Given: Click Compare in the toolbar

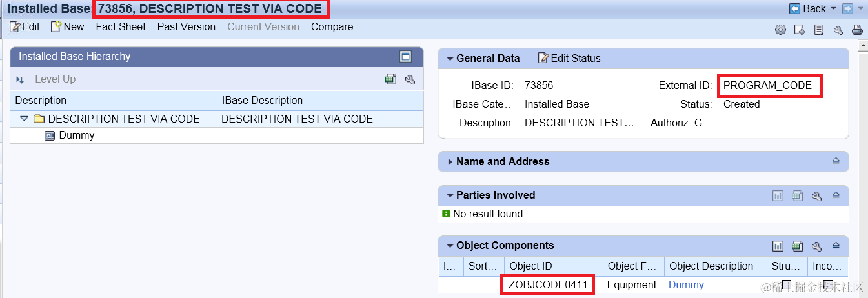Looking at the screenshot, I should (x=332, y=27).
